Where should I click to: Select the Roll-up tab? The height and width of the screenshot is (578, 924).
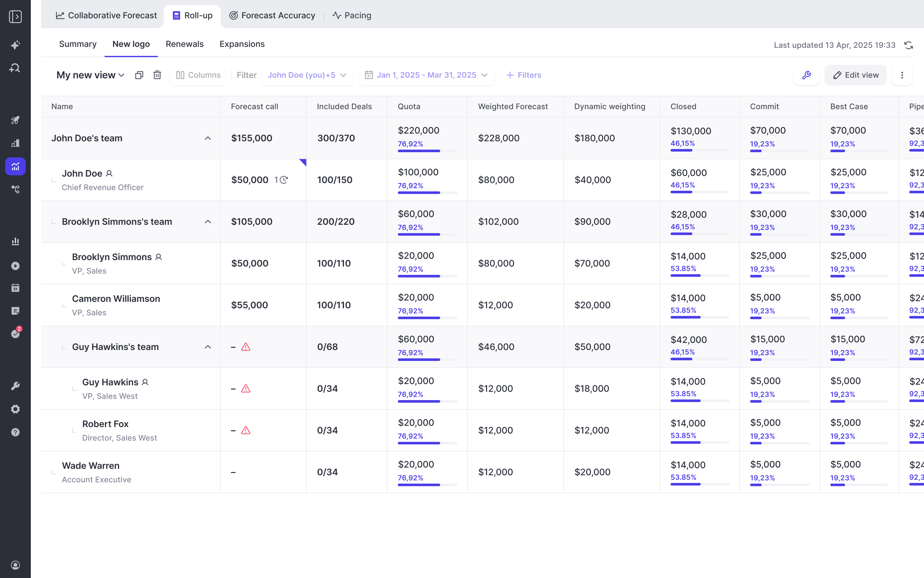(193, 15)
